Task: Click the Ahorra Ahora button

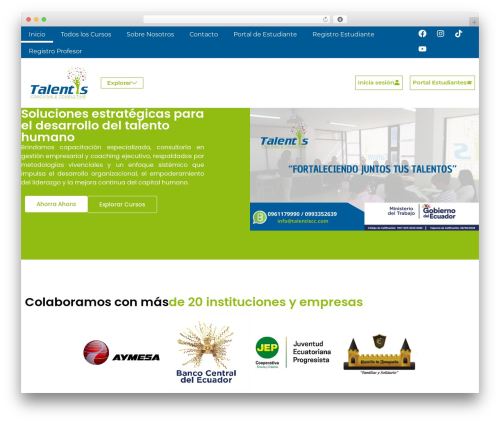Action: (56, 204)
